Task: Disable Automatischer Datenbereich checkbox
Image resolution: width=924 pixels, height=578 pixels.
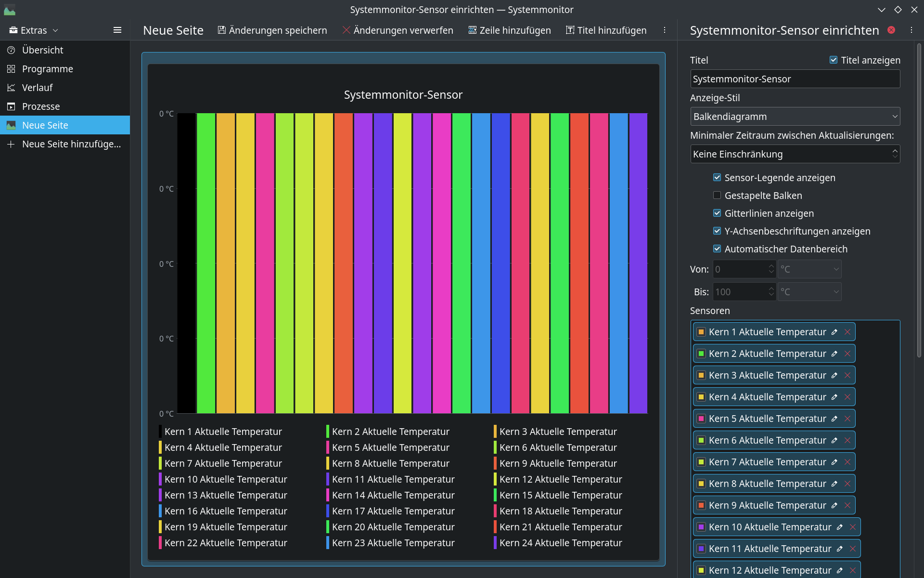Action: pyautogui.click(x=717, y=249)
